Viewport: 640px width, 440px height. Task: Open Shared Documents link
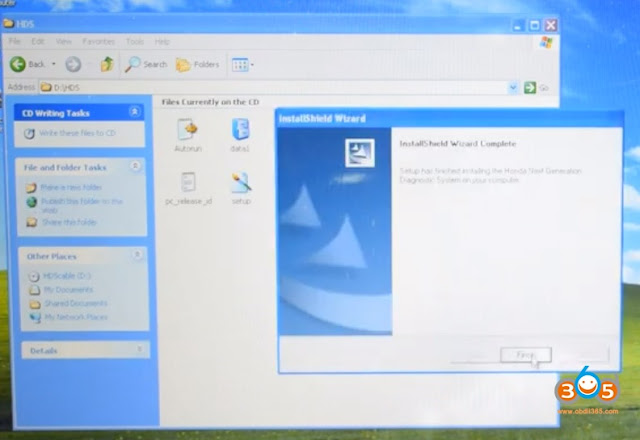76,303
